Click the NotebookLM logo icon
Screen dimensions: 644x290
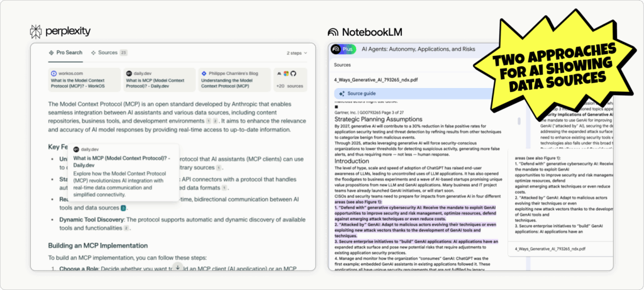tap(333, 32)
